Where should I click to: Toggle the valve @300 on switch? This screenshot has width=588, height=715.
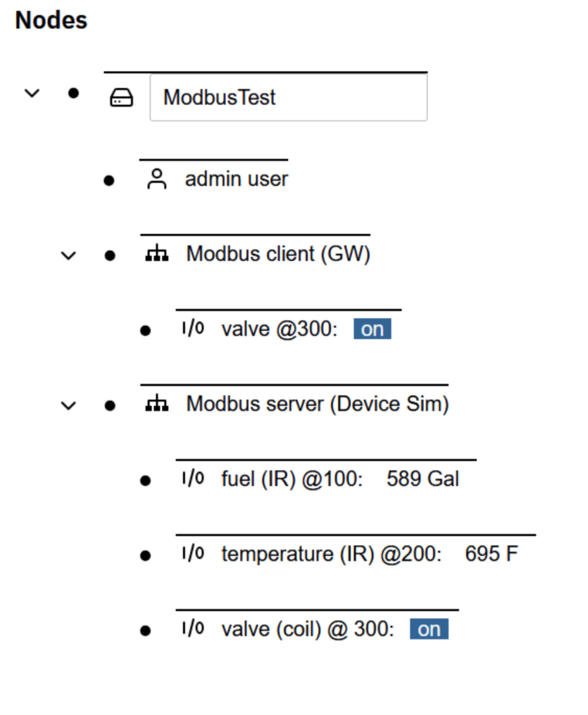coord(372,330)
